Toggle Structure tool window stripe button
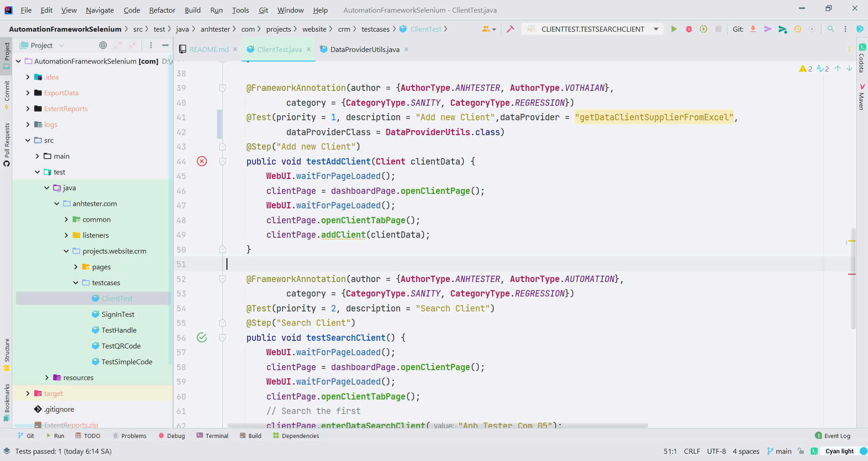This screenshot has height=461, width=868. click(x=6, y=355)
